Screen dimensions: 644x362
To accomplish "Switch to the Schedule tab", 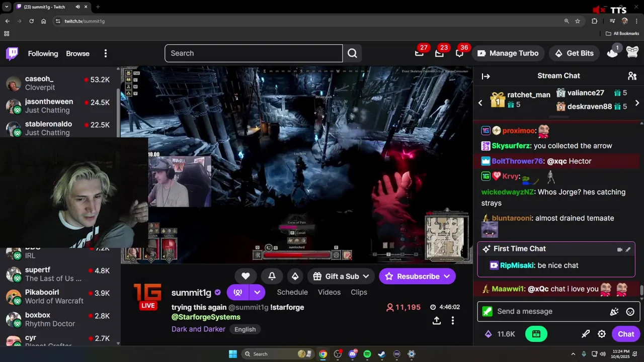I will (x=292, y=292).
